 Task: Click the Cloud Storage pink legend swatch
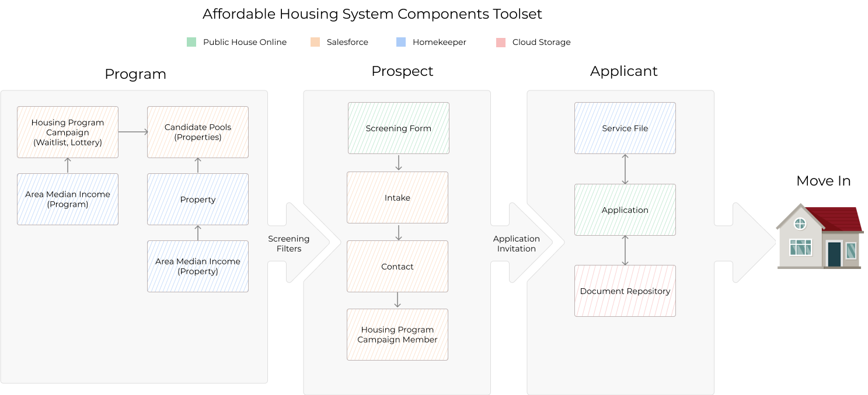(500, 42)
